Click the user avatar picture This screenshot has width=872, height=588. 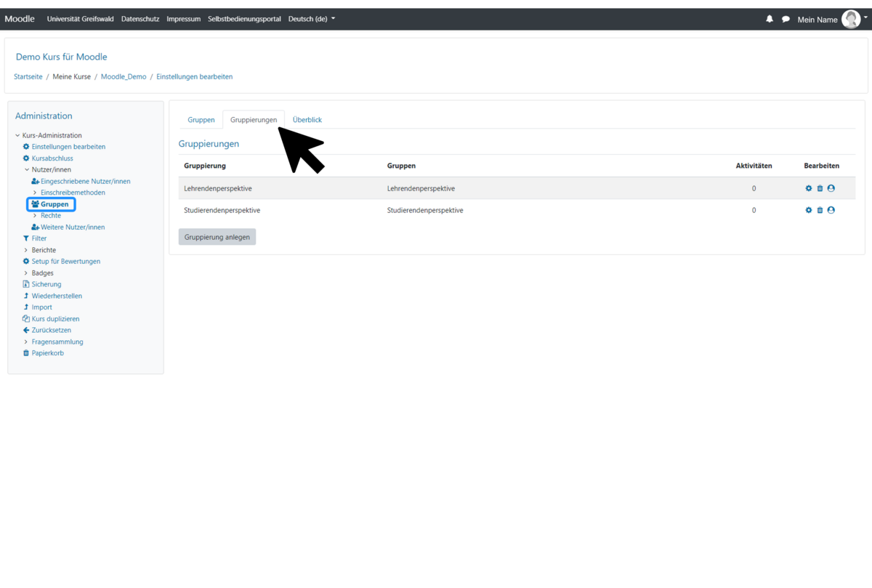[851, 20]
